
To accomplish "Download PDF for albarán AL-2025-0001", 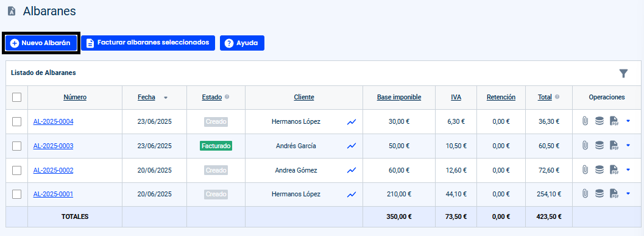I will click(x=614, y=194).
